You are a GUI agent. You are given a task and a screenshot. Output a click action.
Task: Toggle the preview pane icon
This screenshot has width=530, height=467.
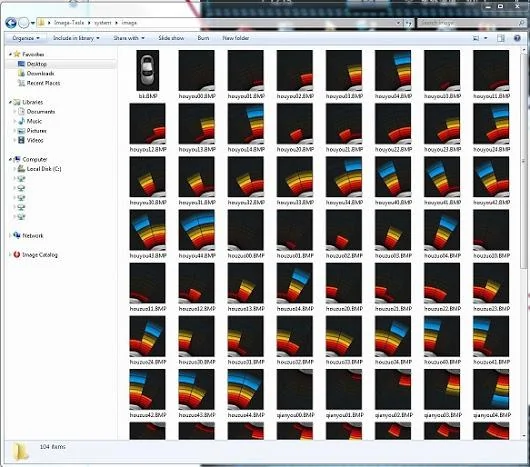point(501,39)
